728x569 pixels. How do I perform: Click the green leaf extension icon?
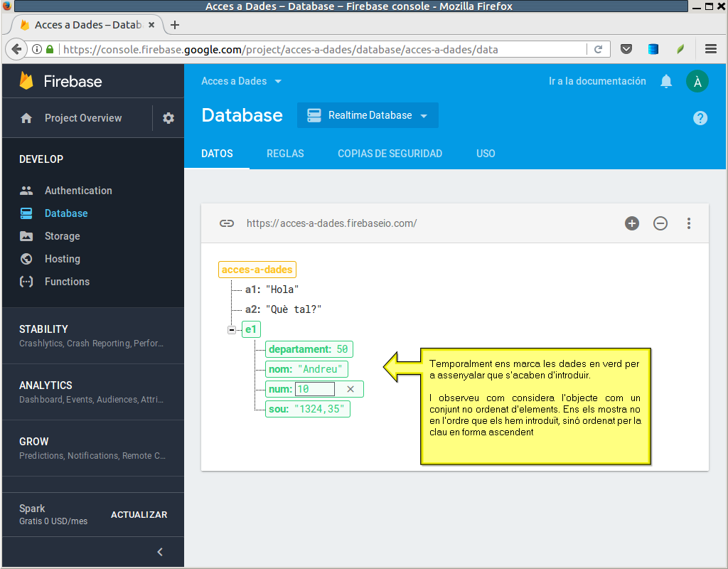[x=680, y=49]
